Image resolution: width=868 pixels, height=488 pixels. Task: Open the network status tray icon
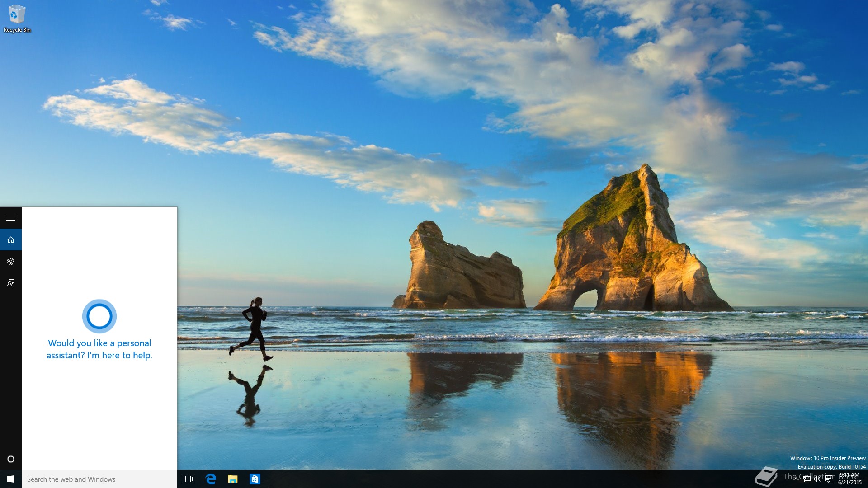pyautogui.click(x=807, y=479)
